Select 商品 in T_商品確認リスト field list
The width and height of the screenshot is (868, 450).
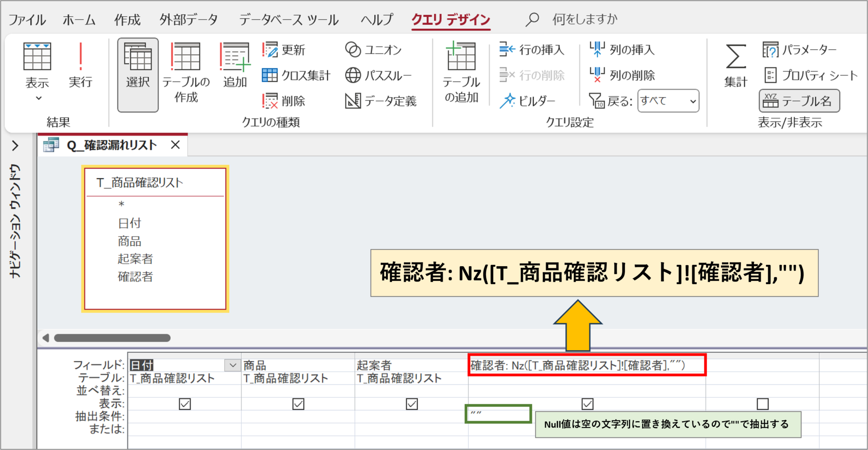[130, 241]
